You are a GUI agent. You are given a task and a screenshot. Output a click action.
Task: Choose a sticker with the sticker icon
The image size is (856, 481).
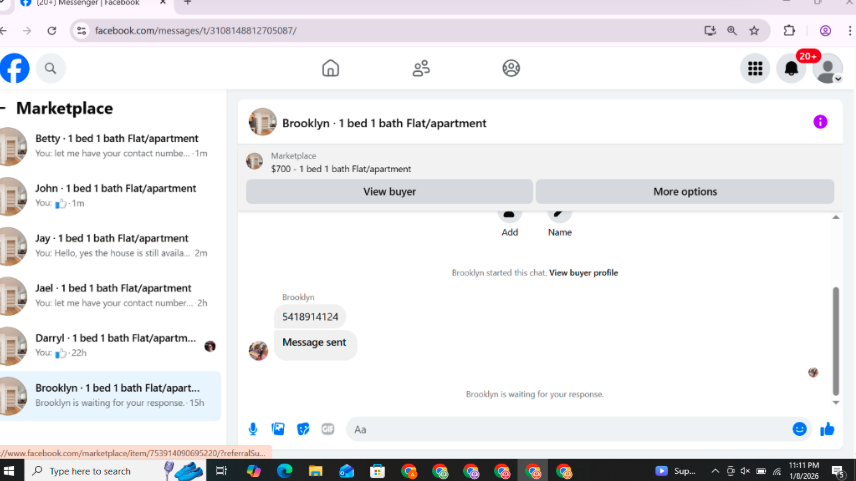click(303, 429)
